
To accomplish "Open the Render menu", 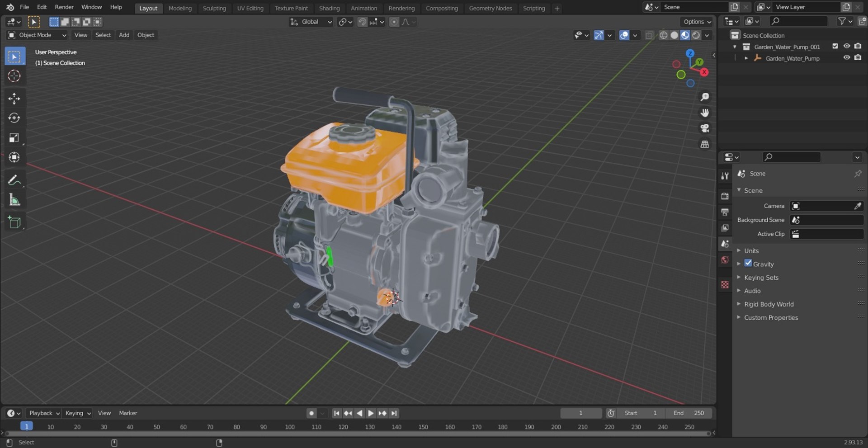I will coord(64,7).
